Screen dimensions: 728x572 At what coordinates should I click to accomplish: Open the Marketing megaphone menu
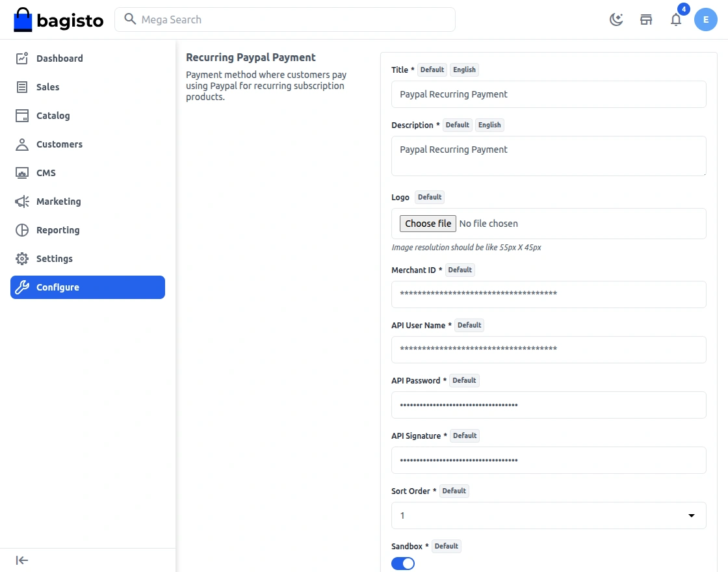(58, 201)
